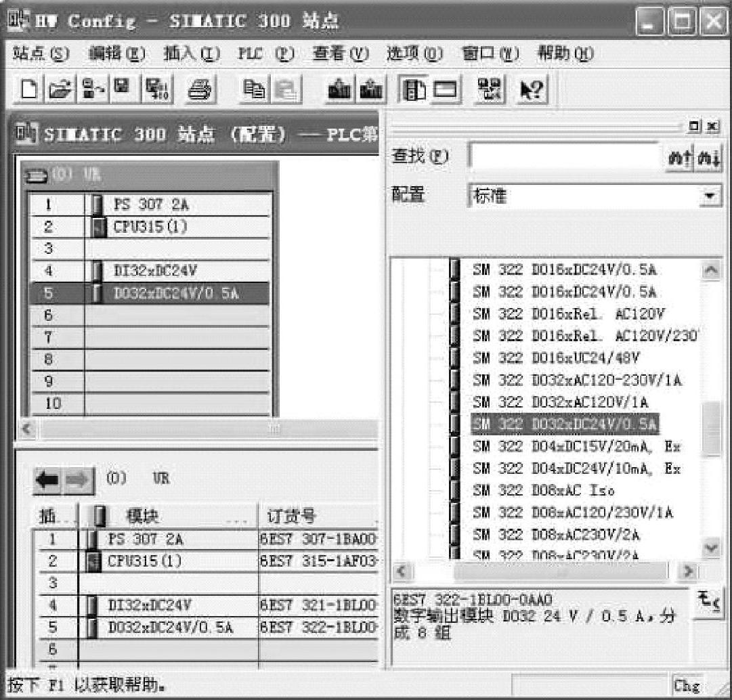Select SM 322 DO8xAC120/230V/1A entry
732x700 pixels.
573,512
